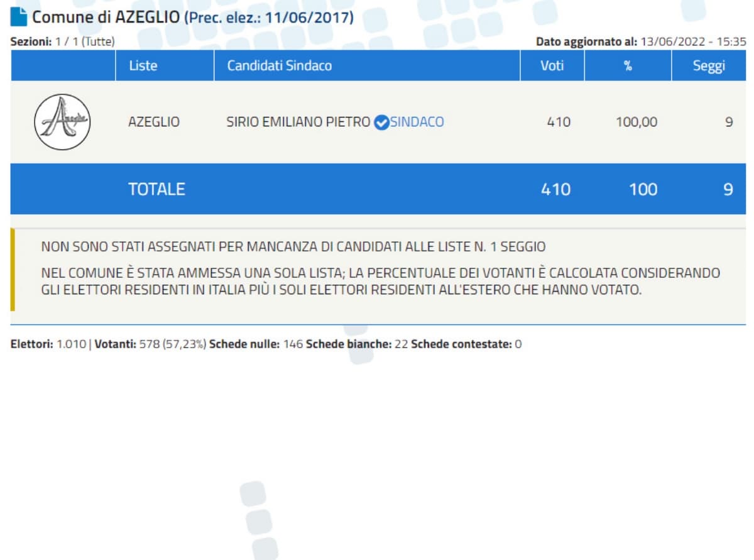This screenshot has height=560, width=754.
Task: Click the AZEGLIO list name in the table
Action: 153,122
